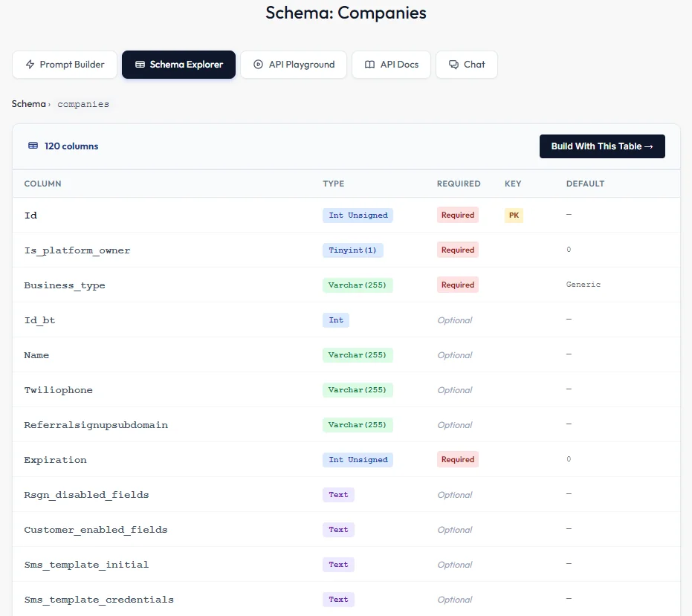This screenshot has height=616, width=692.
Task: Click Optional label in Sms_template_initial row
Action: pyautogui.click(x=455, y=565)
